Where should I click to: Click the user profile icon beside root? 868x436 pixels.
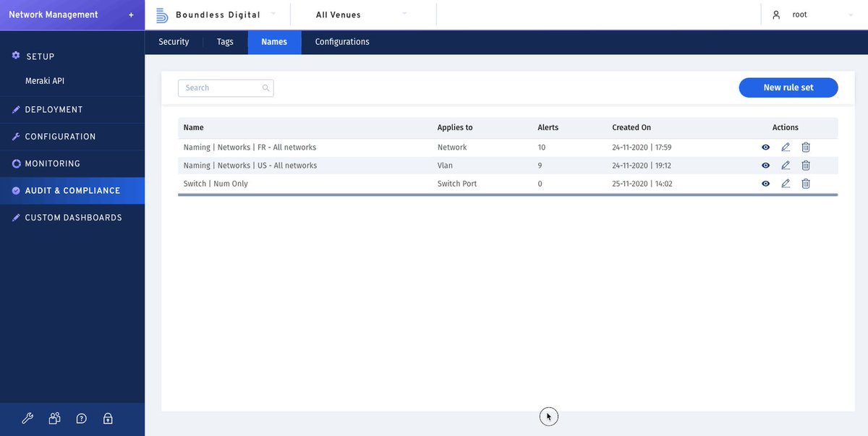[x=776, y=14]
